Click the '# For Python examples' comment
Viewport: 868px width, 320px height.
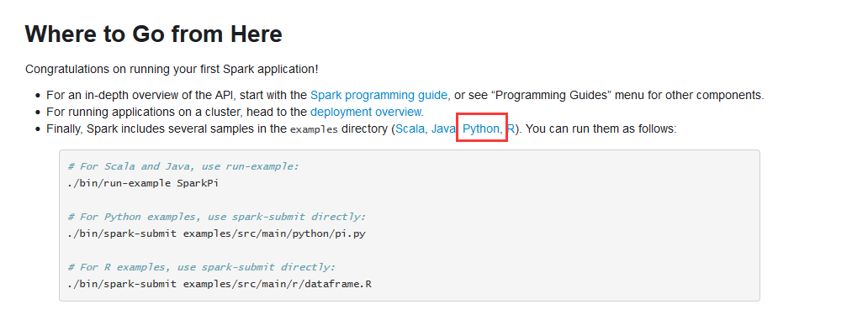coord(216,217)
